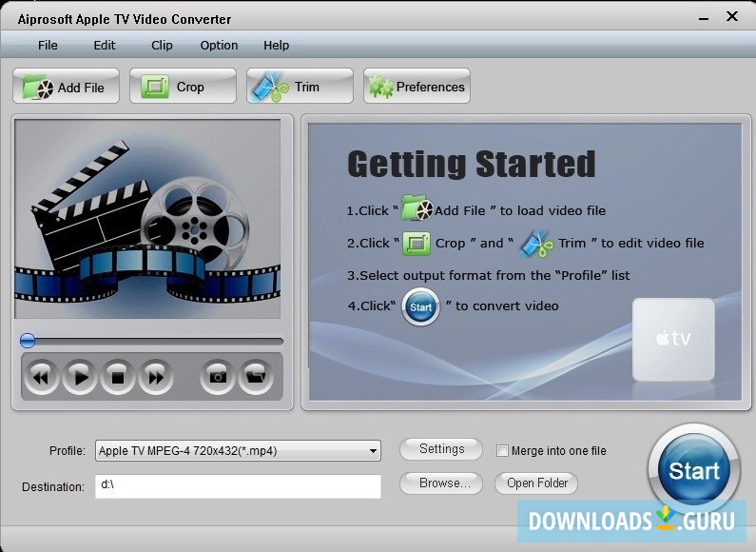The height and width of the screenshot is (552, 756).
Task: Open the Trim tool
Action: tap(300, 87)
